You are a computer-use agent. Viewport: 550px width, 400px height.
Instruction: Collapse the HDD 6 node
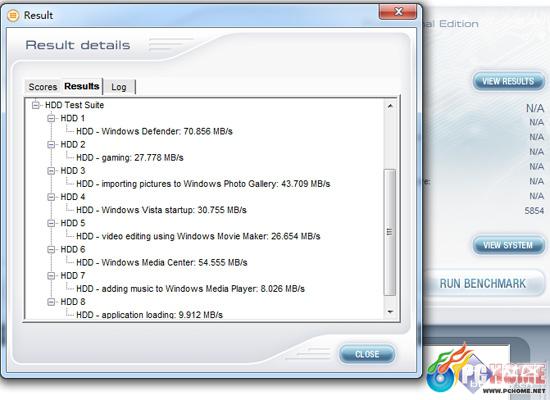coord(51,249)
